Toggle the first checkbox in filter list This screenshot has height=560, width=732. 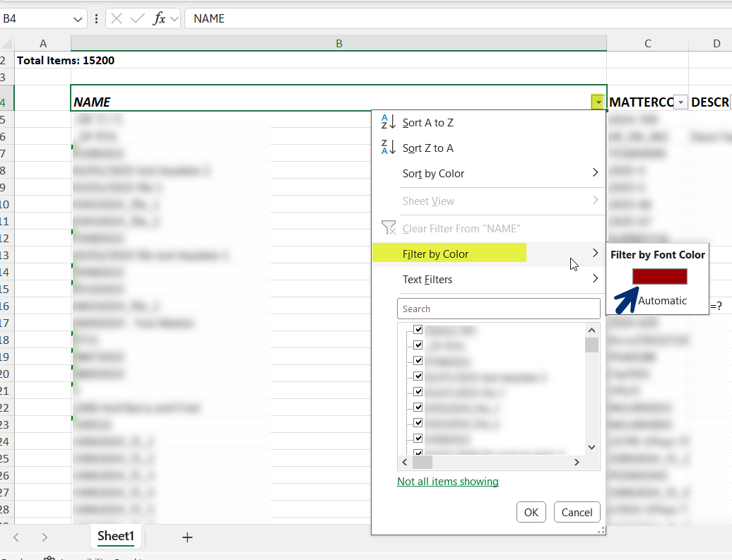click(418, 330)
